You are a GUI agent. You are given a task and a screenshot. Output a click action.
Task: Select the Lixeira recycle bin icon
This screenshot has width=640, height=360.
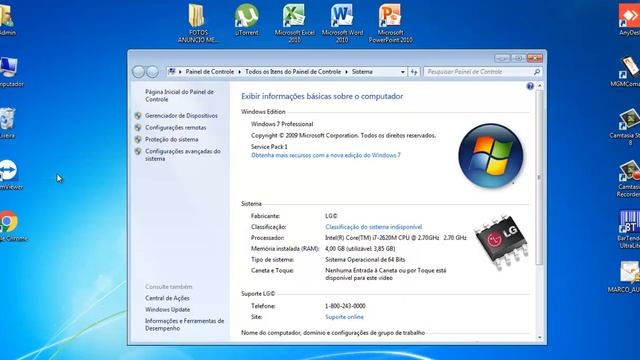(7, 123)
